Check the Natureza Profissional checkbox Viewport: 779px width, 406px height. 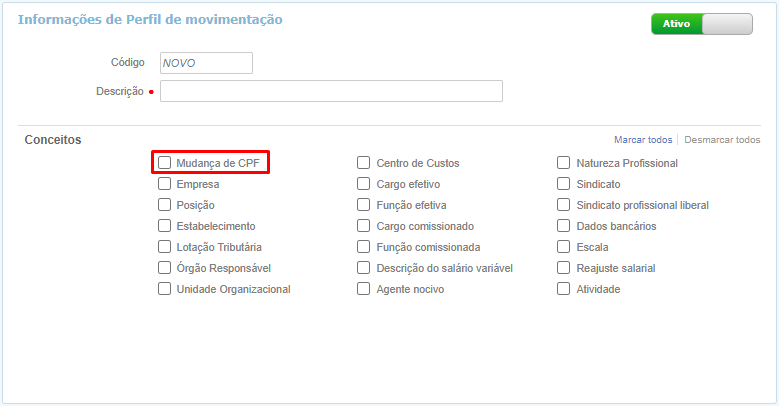565,163
